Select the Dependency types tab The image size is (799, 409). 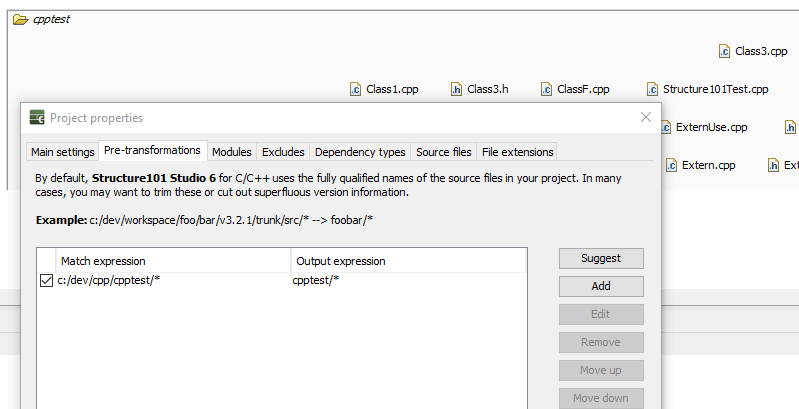[360, 152]
